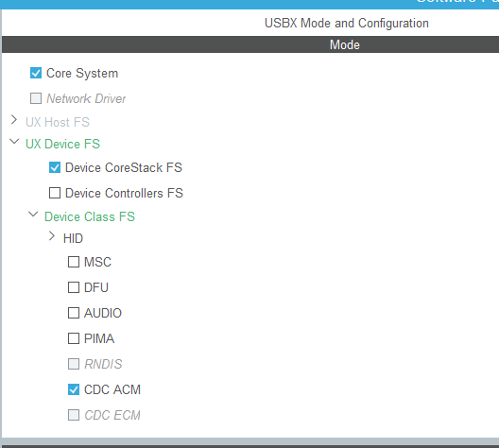Click the greyed CDC ECM checkbox
The image size is (499, 448).
74,415
